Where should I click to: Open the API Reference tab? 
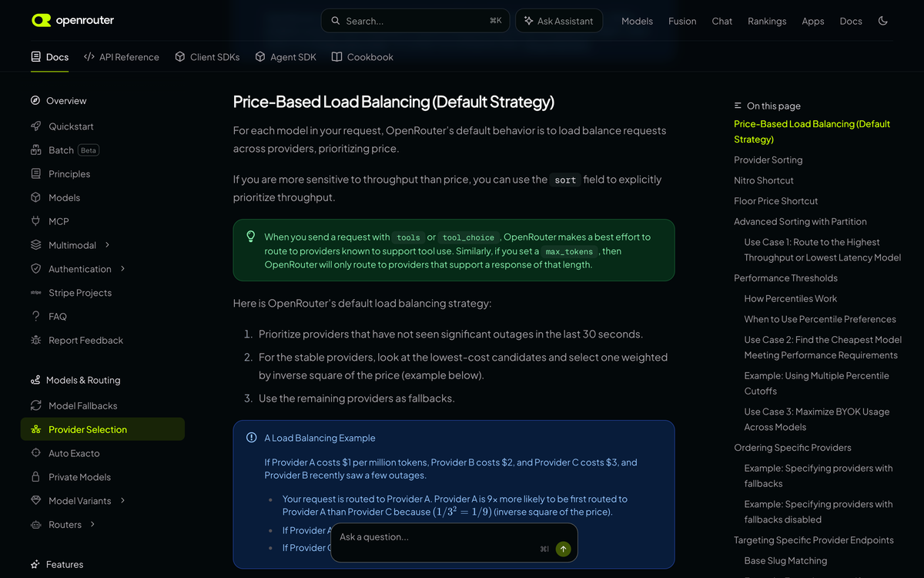point(122,57)
